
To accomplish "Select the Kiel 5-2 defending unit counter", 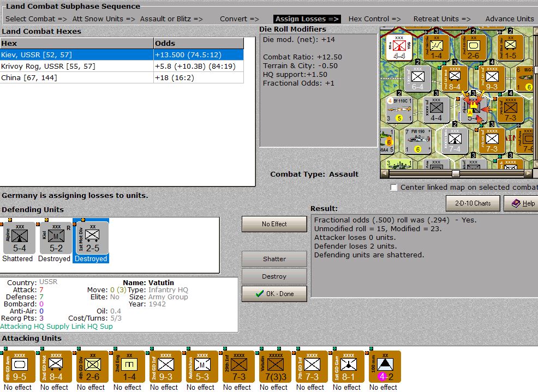I will [x=56, y=238].
